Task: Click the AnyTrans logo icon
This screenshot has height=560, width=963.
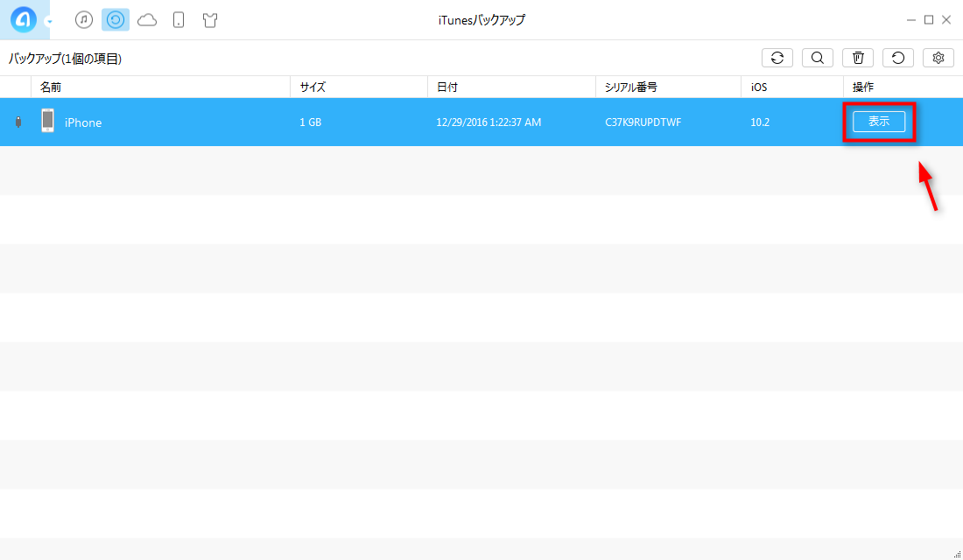Action: 24,19
